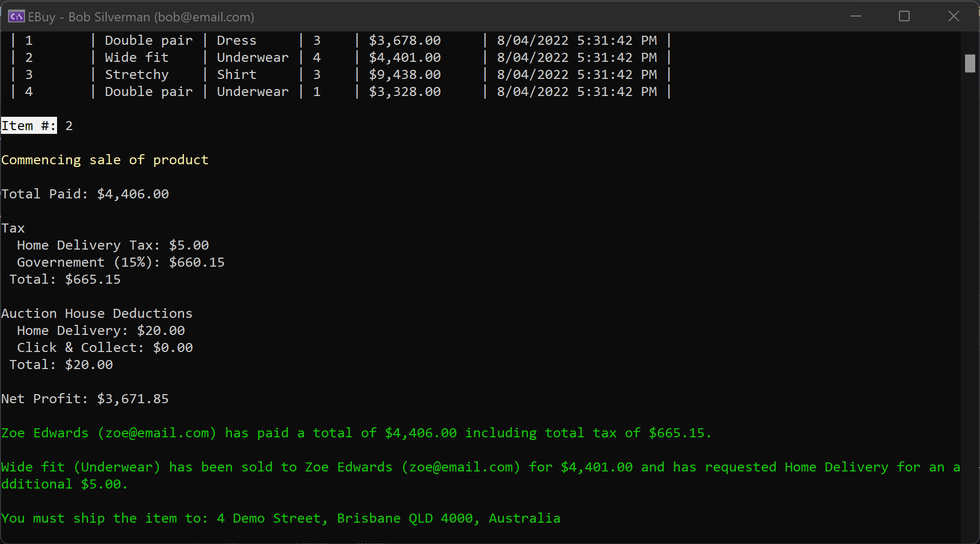Click the 'Tax' section heading
This screenshot has width=980, height=544.
13,228
